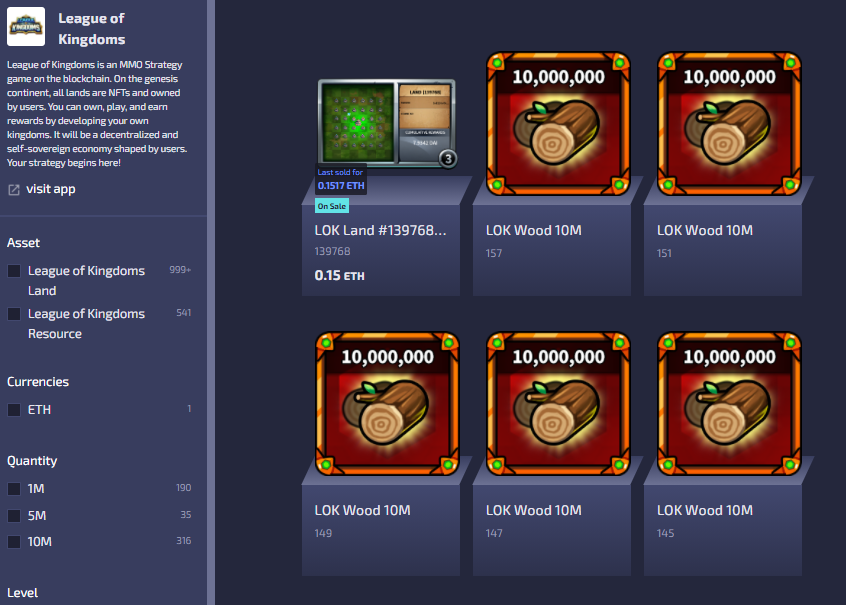Image resolution: width=846 pixels, height=605 pixels.
Task: Click the 999+ count beside Land filter
Action: coord(180,269)
